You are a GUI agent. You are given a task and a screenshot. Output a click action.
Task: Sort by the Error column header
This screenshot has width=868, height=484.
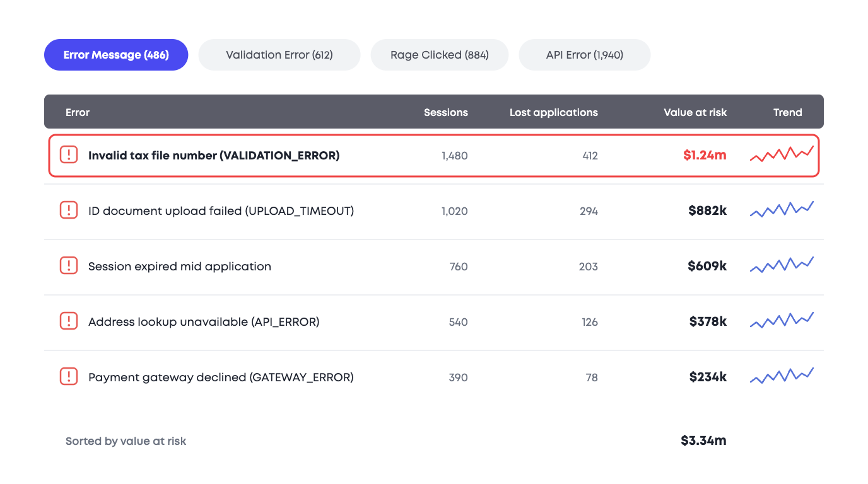point(78,112)
